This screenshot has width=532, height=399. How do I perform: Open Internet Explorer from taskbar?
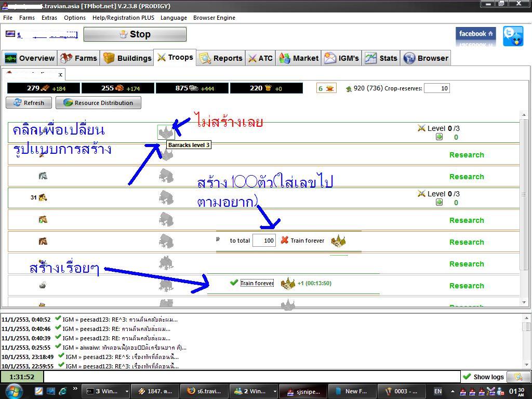pos(63,391)
